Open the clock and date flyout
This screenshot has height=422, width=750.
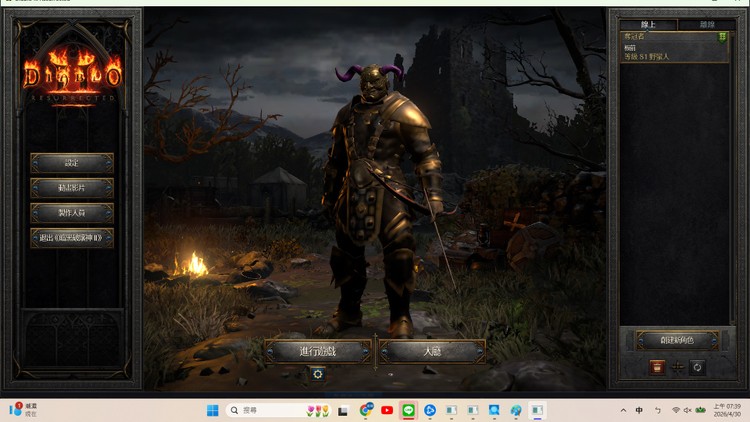727,410
